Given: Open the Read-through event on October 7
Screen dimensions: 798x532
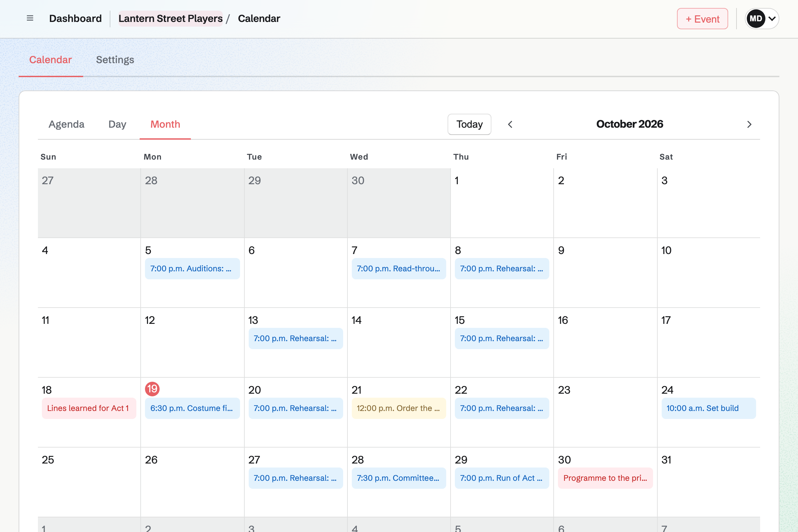Looking at the screenshot, I should (399, 269).
